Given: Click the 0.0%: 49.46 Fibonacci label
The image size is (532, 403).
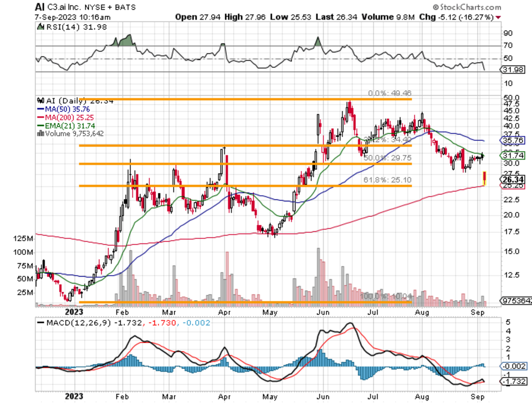Looking at the screenshot, I should click(390, 94).
